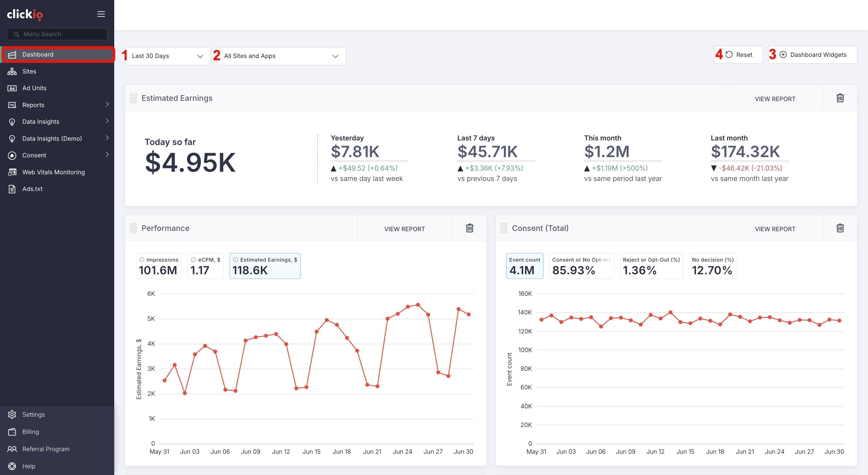Open the Web Vitals Monitoring sidebar icon
This screenshot has width=868, height=475.
coord(12,172)
